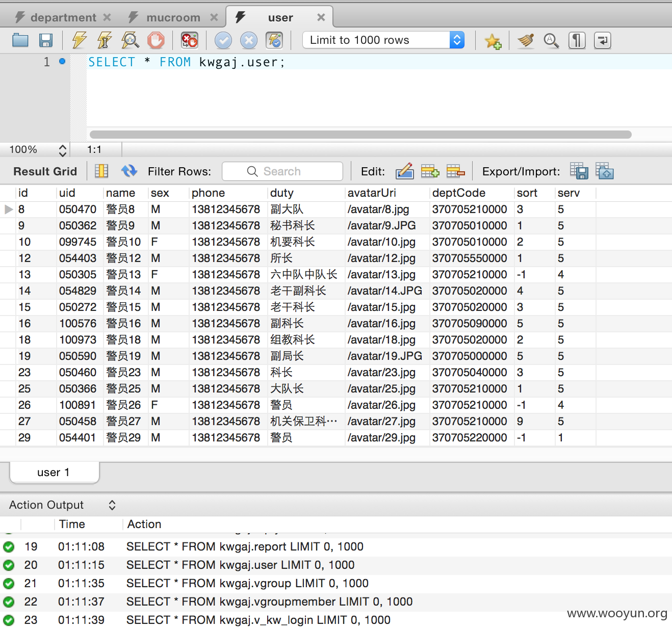Edit current row pencil icon
This screenshot has width=672, height=628.
coord(404,171)
